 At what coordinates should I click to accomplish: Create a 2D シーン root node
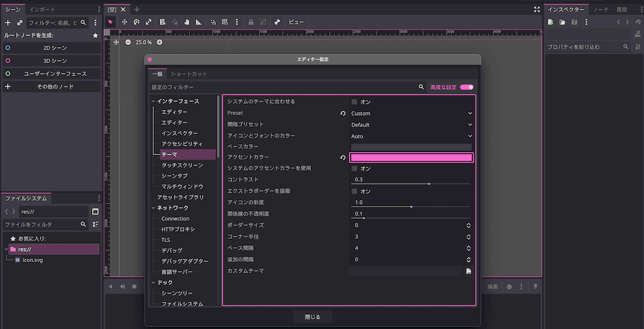point(52,48)
